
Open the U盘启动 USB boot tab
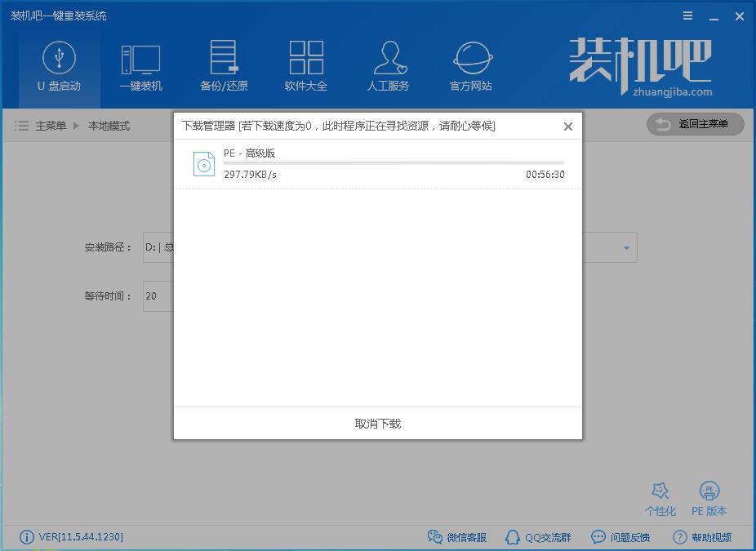(59, 67)
